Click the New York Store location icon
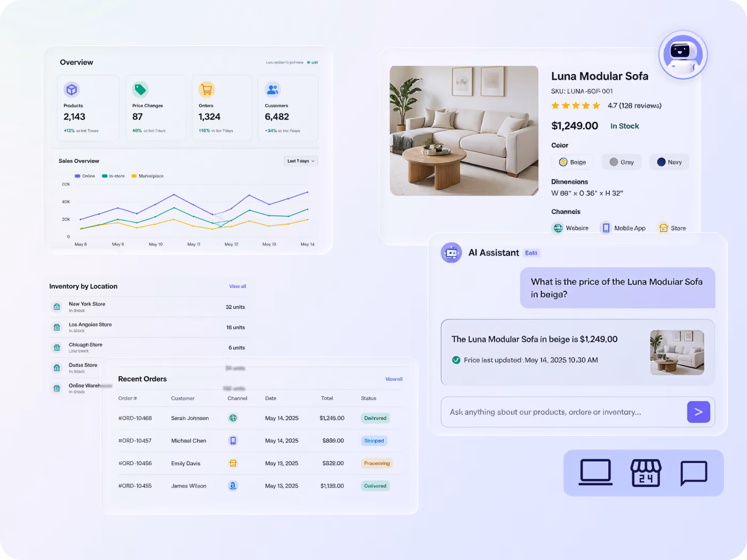Viewport: 747px width, 560px height. (57, 307)
